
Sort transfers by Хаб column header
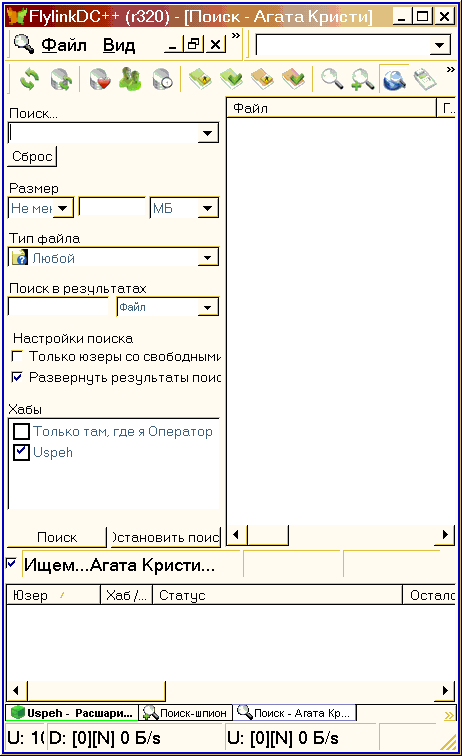[x=126, y=595]
